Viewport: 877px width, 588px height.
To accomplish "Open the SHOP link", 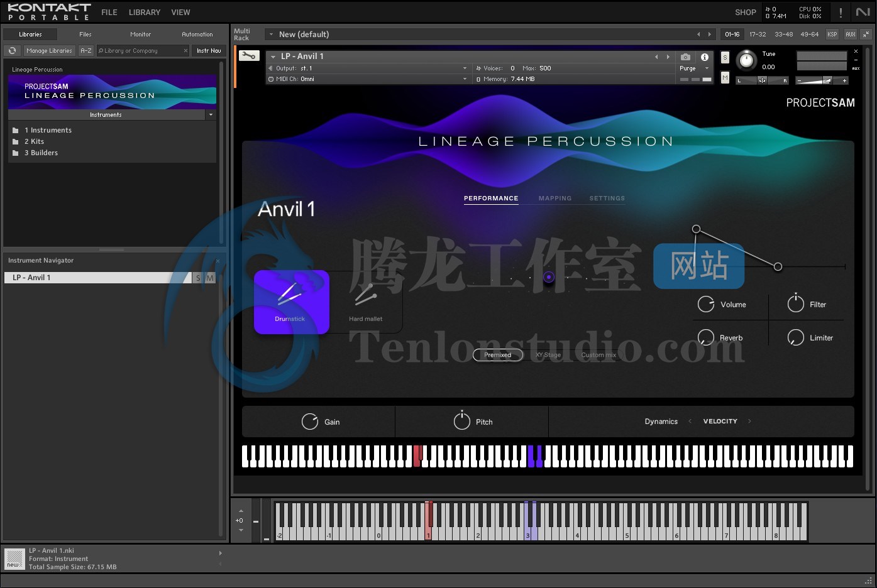I will 746,13.
